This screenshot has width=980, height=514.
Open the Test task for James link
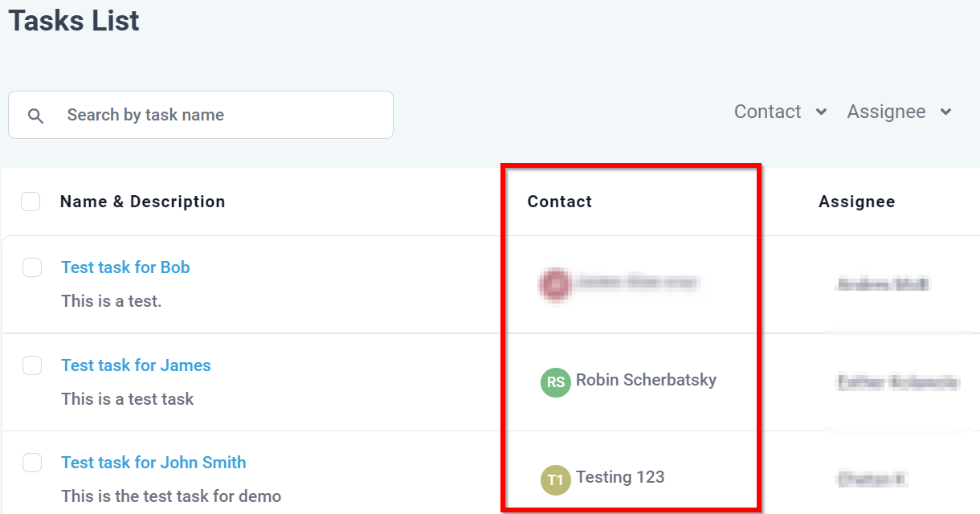136,365
